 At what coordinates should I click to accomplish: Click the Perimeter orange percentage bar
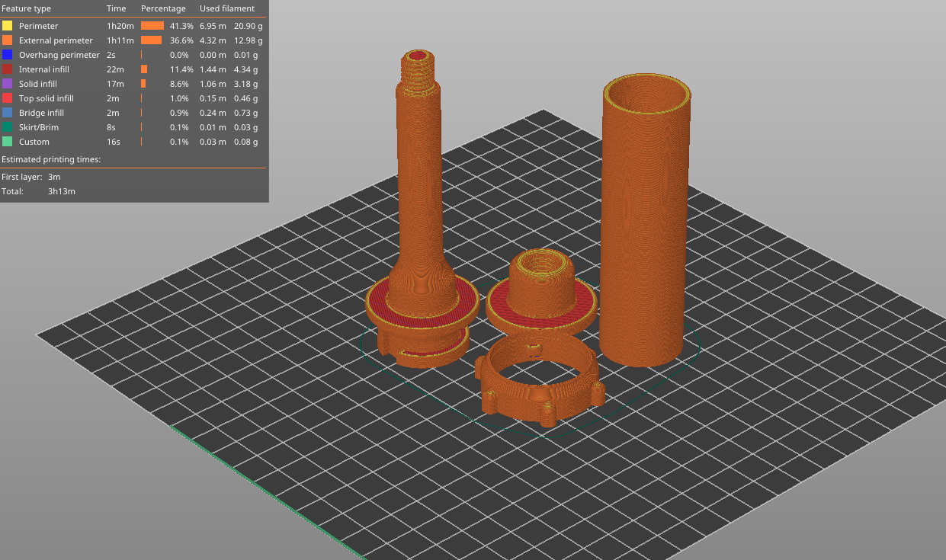point(152,26)
